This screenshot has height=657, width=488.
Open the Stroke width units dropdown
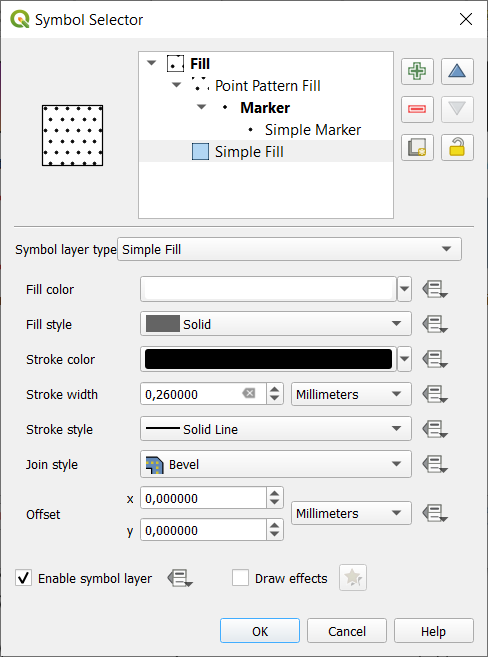pyautogui.click(x=351, y=394)
